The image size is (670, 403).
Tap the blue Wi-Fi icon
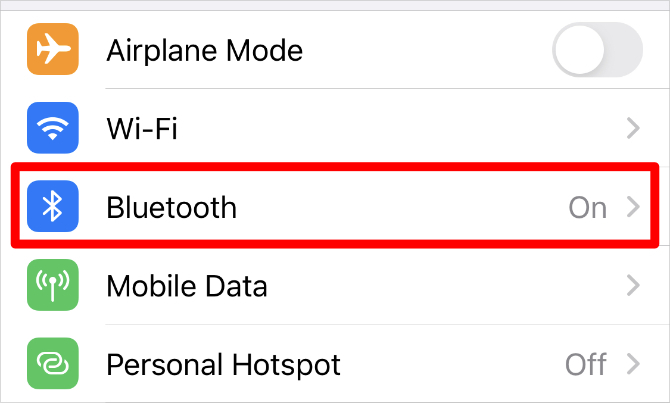coord(53,128)
